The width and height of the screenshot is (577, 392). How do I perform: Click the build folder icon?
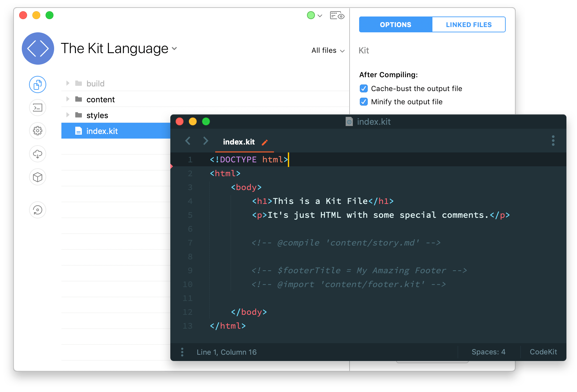[x=79, y=83]
